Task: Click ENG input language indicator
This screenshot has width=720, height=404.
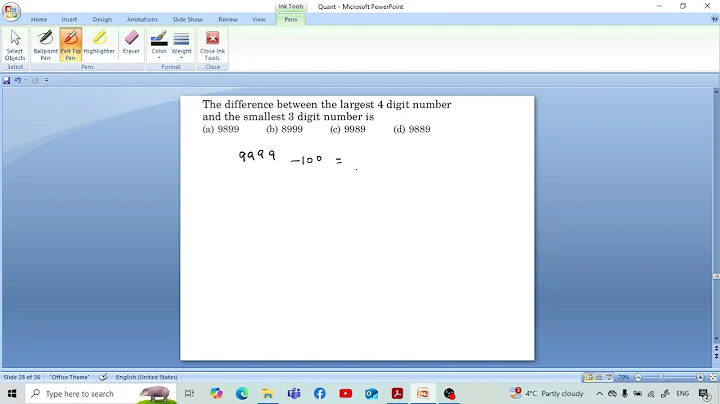Action: pos(682,393)
